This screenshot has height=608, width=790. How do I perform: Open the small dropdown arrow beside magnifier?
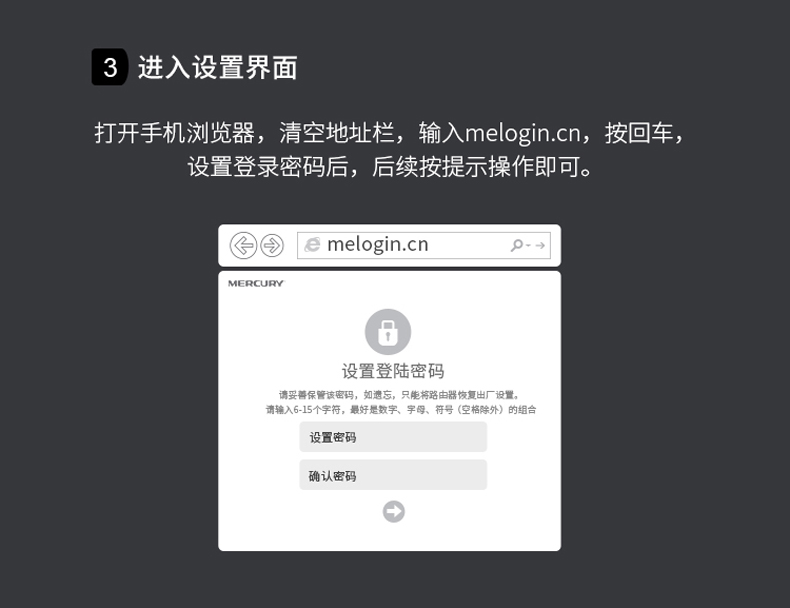tap(528, 245)
